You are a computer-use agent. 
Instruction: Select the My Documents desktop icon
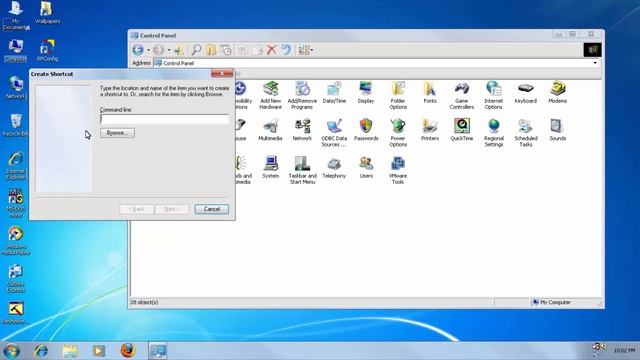pos(16,16)
